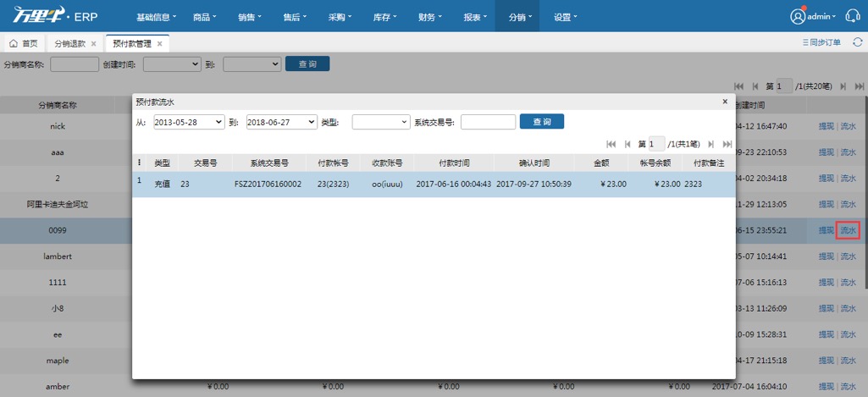Open the 基础信息 menu
The height and width of the screenshot is (397, 868).
coord(156,17)
